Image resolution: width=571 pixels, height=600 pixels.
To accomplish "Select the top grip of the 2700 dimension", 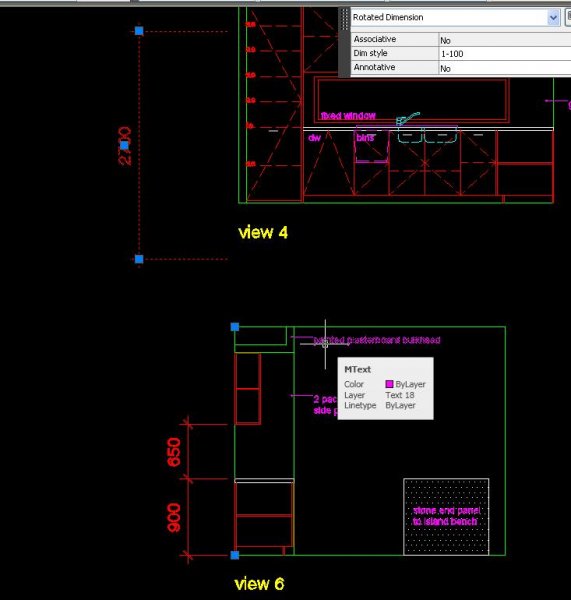I will pos(139,31).
